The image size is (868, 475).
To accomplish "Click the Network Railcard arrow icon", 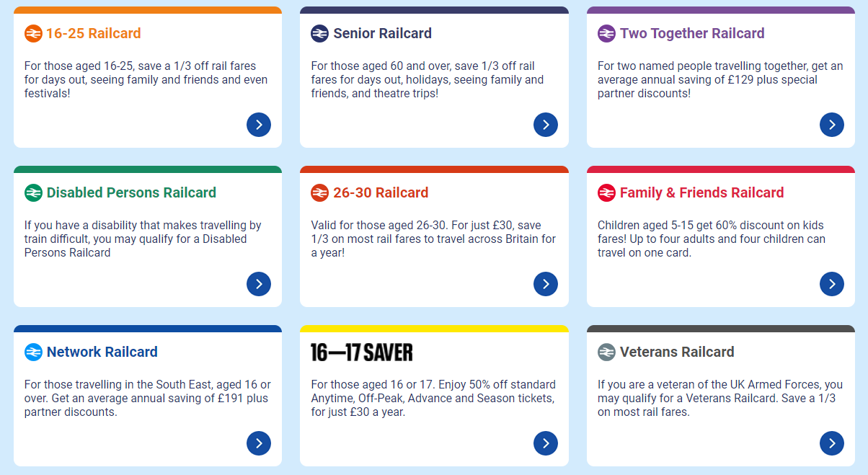I will point(259,443).
